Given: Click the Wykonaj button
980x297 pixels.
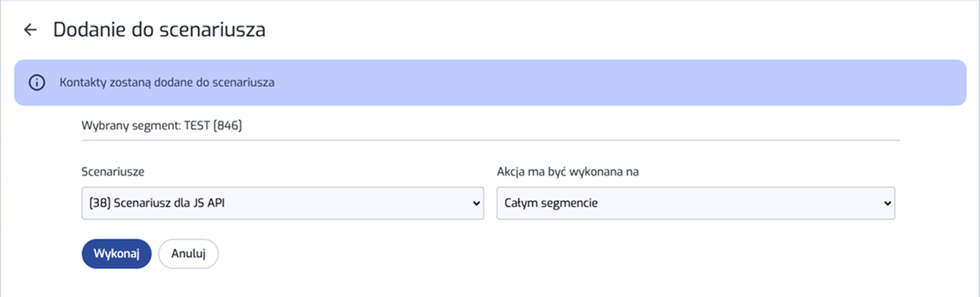Looking at the screenshot, I should (117, 253).
